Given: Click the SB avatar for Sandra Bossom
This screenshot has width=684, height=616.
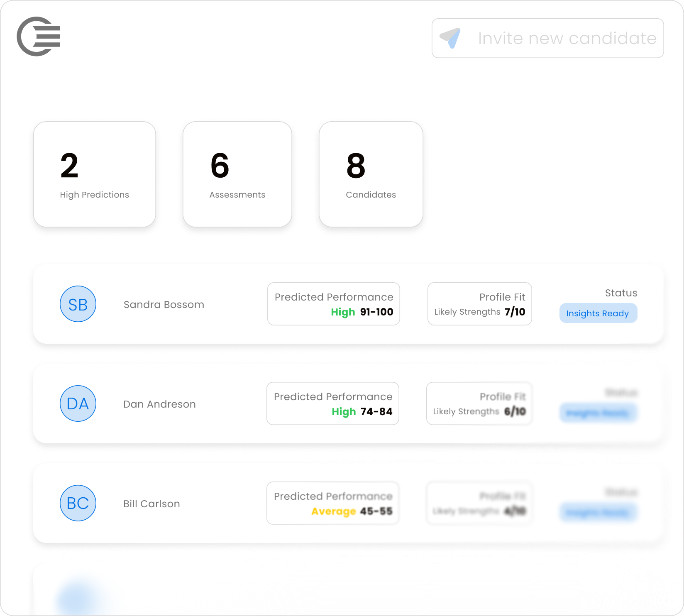Looking at the screenshot, I should (x=78, y=304).
